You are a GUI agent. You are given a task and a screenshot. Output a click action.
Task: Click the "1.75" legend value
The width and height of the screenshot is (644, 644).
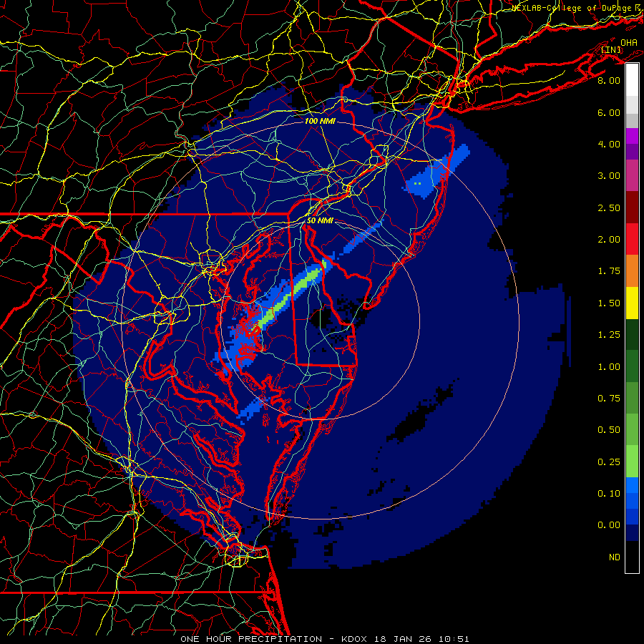pos(609,271)
